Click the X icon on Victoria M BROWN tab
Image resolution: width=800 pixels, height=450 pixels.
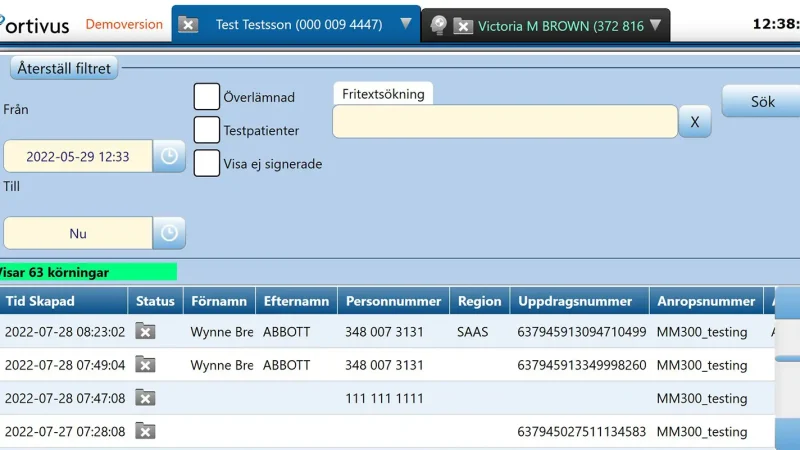pyautogui.click(x=463, y=26)
